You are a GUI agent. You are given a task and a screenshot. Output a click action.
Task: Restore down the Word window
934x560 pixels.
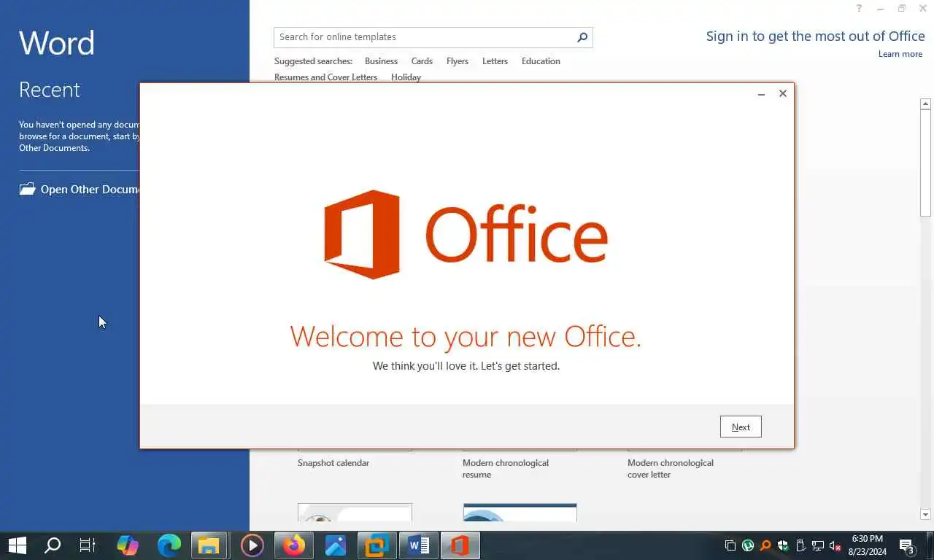(x=902, y=9)
